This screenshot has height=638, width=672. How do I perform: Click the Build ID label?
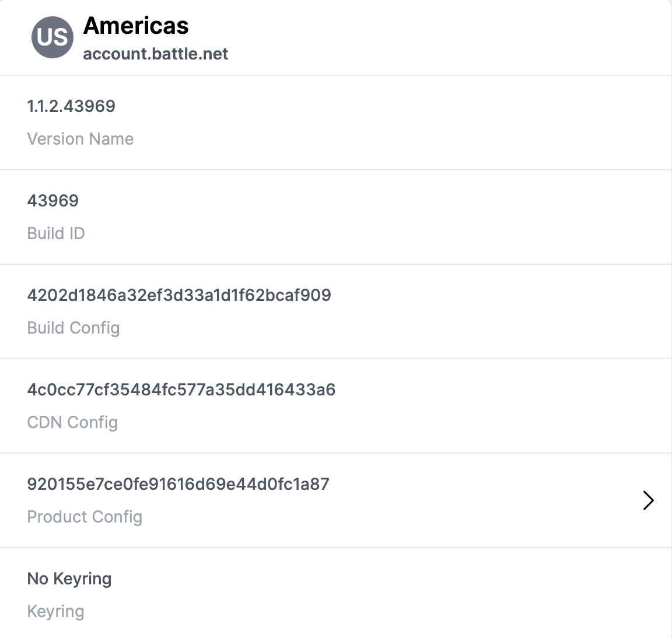56,233
